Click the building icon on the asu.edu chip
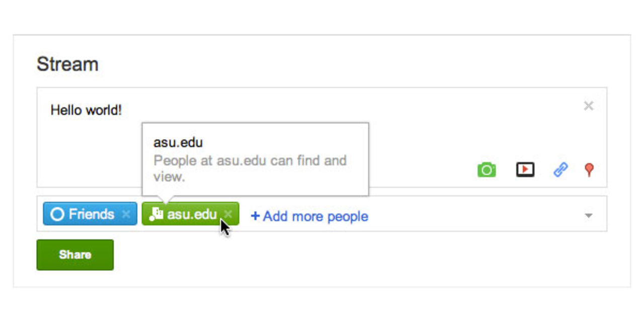The image size is (644, 322). click(156, 214)
